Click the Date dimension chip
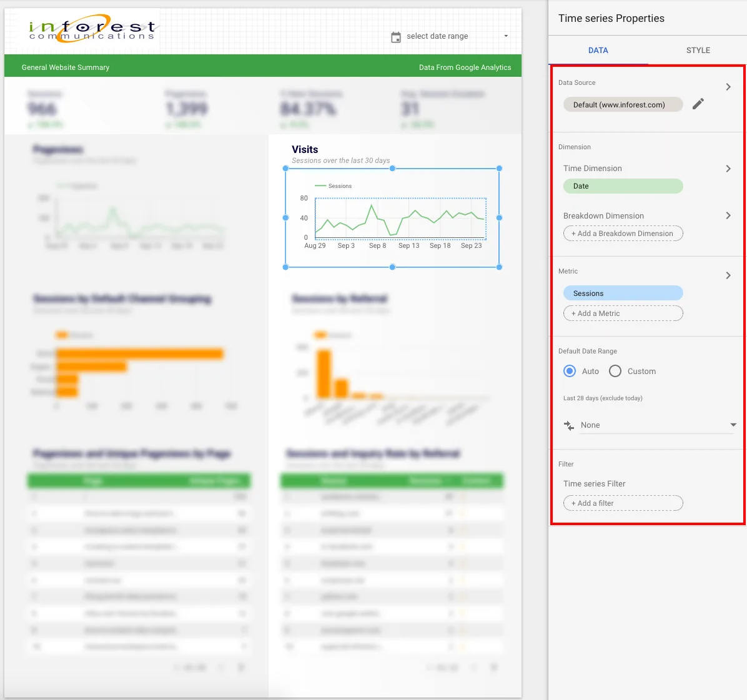747x700 pixels. click(623, 185)
